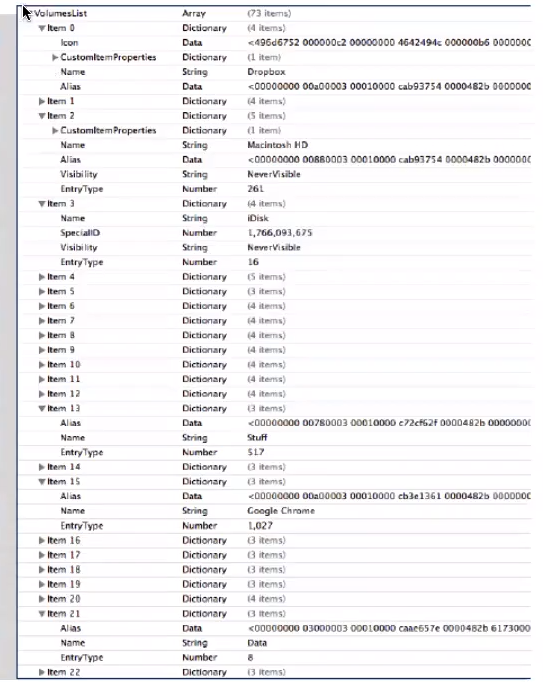Viewport: 543px width, 682px height.
Task: Expand Item 5 disclosure triangle
Action: click(42, 291)
